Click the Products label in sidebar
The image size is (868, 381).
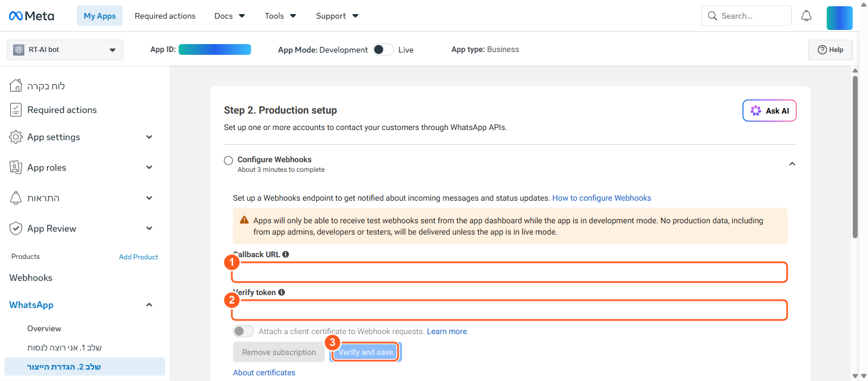(25, 257)
